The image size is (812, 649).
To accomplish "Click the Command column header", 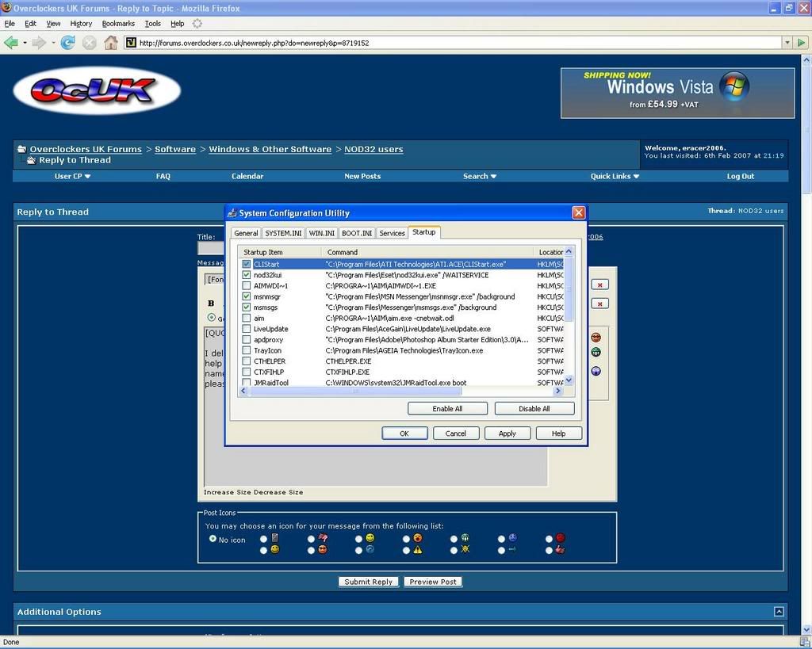I will pyautogui.click(x=427, y=252).
